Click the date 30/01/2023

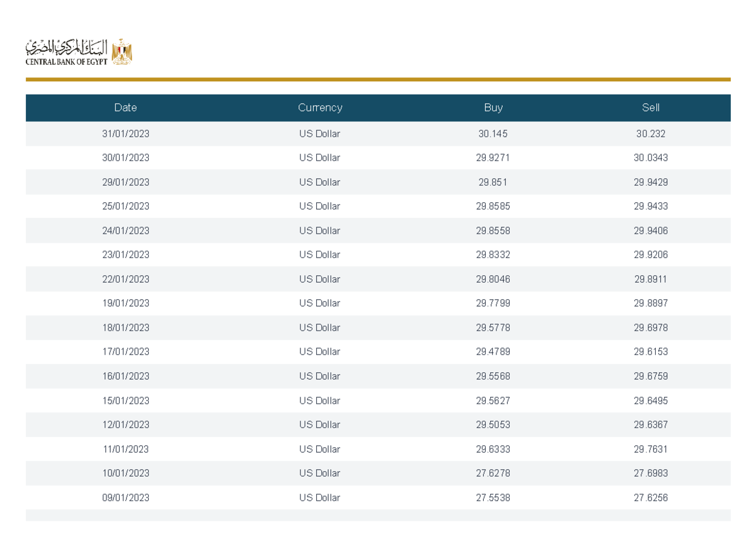[x=125, y=158]
